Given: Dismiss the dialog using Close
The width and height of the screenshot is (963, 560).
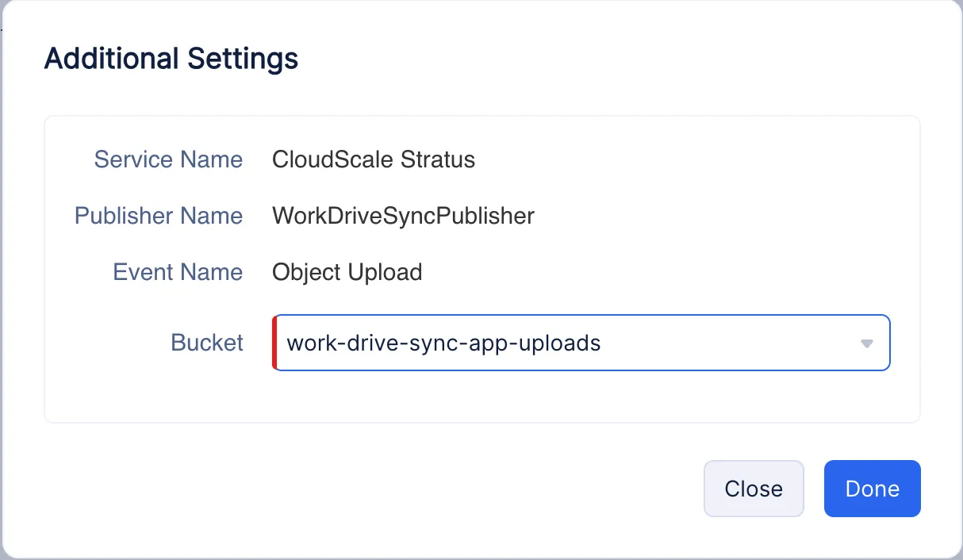Looking at the screenshot, I should coord(754,489).
